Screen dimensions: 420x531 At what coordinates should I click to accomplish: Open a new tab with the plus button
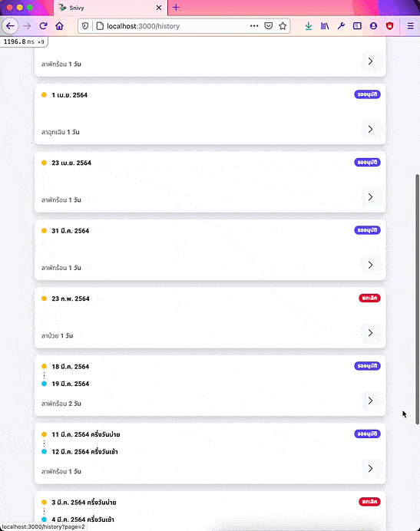coord(176,8)
